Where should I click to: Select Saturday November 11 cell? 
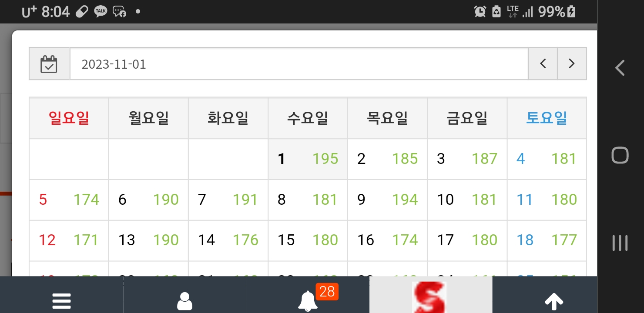[x=547, y=200]
